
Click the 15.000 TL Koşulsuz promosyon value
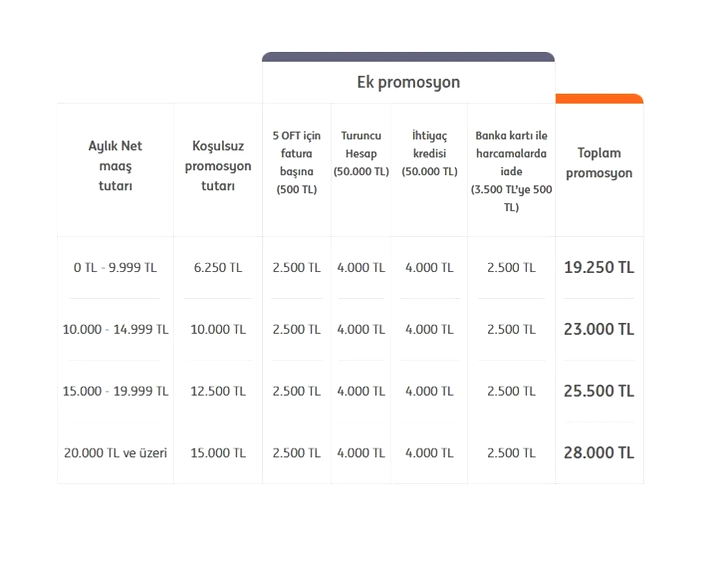218,453
